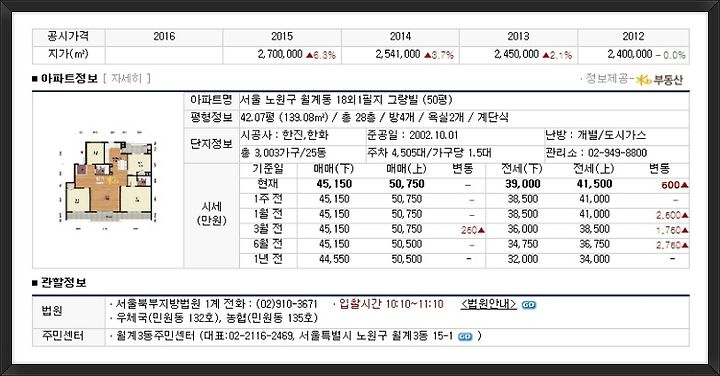Click the apartment floor plan thumbnail
Viewport: 720px width, 376px height.
point(108,180)
